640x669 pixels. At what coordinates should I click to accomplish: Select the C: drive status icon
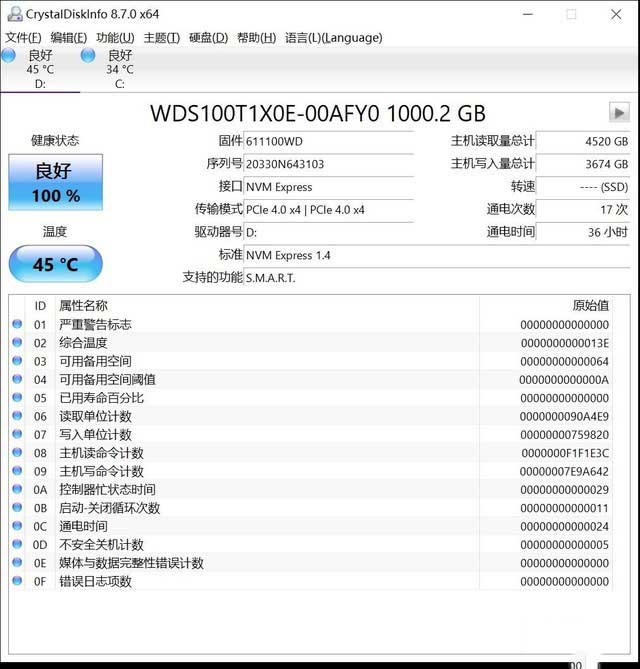tap(88, 55)
